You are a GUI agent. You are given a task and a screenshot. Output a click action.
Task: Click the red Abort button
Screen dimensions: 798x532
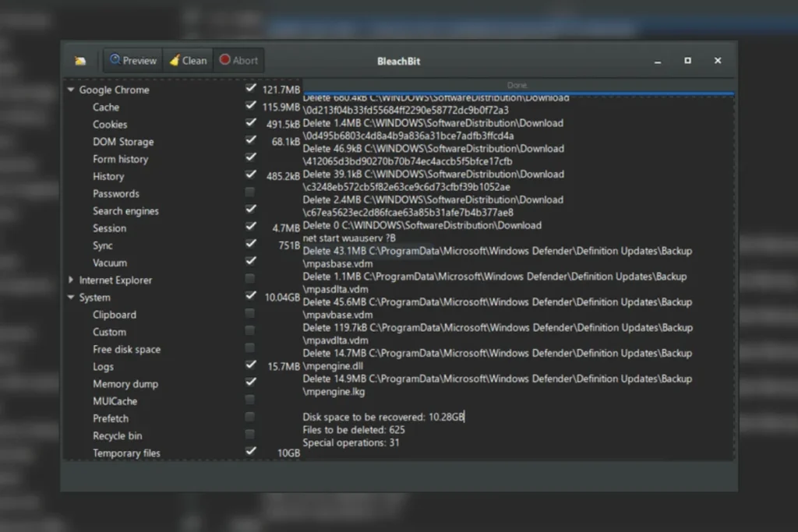tap(238, 61)
